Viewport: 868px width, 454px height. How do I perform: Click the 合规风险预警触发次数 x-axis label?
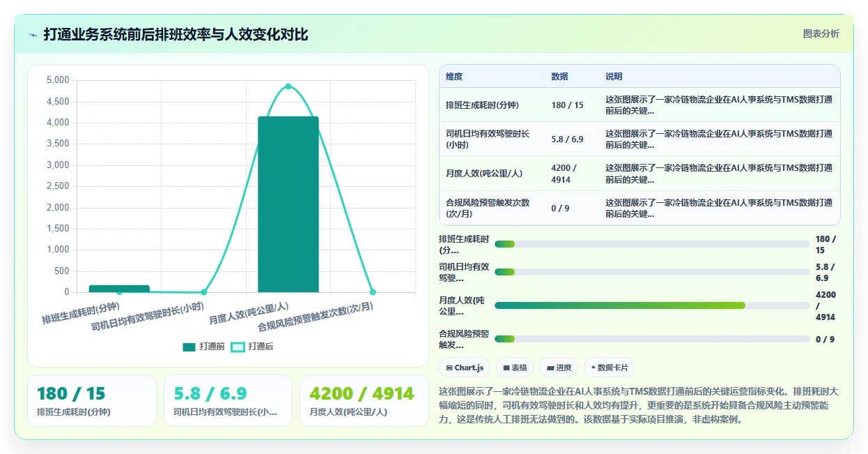tap(316, 317)
